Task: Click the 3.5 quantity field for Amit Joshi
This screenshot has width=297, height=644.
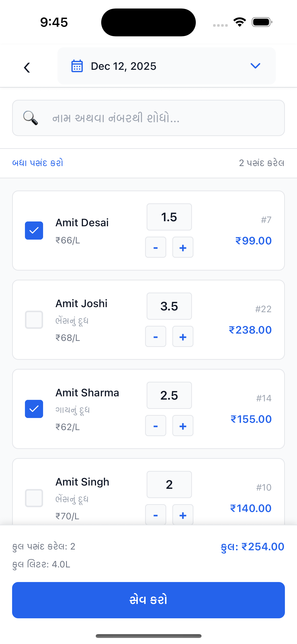Action: pos(169,306)
